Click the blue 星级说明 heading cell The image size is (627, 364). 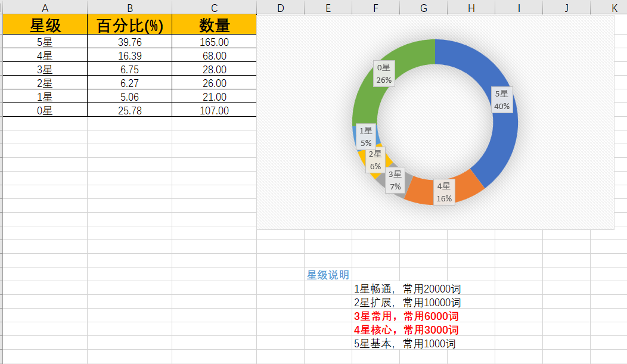328,275
